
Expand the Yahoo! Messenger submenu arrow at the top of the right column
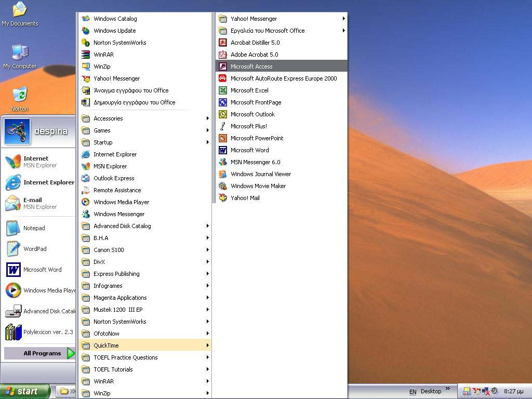[x=344, y=19]
